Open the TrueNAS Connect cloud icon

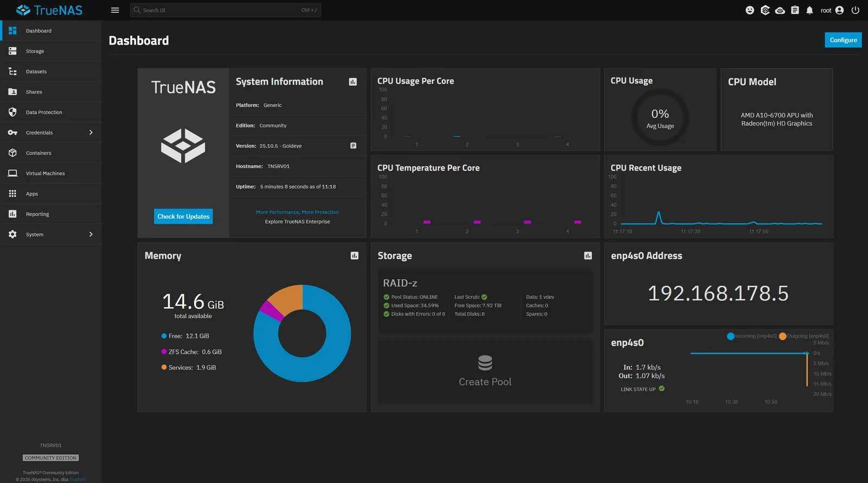(x=780, y=10)
